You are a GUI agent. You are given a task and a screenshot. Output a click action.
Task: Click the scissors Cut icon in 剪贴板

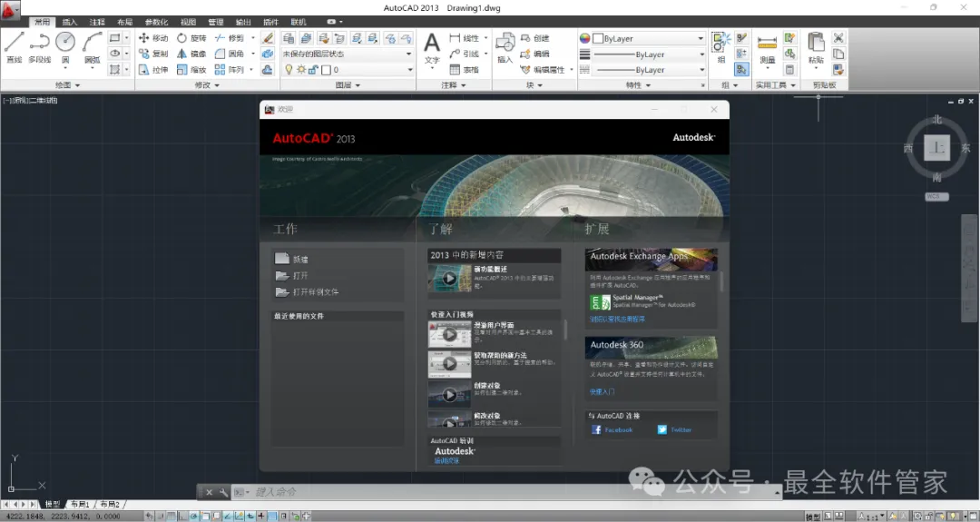838,38
